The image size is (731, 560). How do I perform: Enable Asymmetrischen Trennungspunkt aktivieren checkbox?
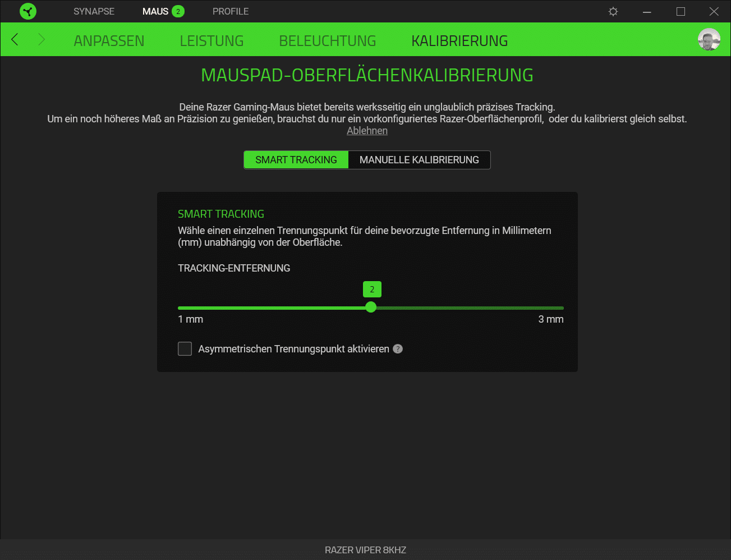185,349
